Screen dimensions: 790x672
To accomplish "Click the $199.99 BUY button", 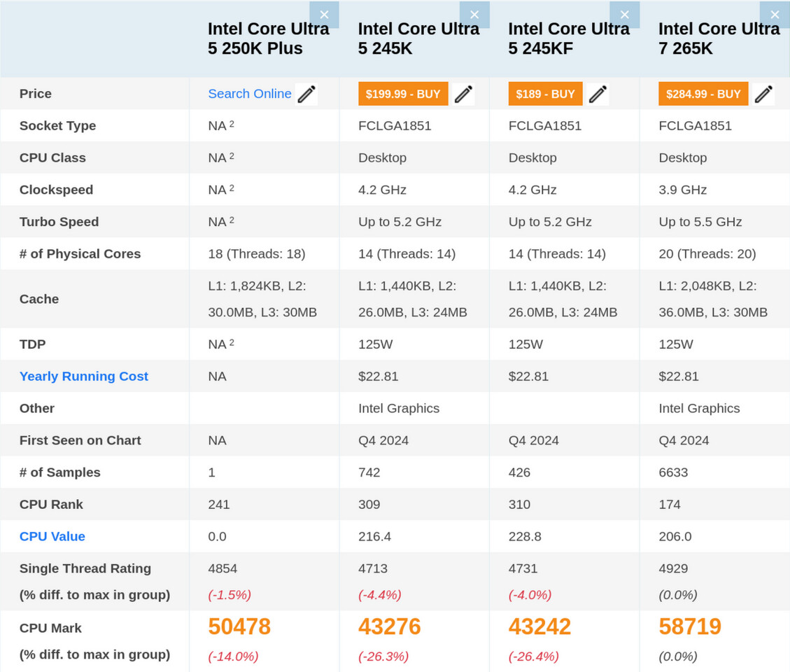I will [x=402, y=94].
